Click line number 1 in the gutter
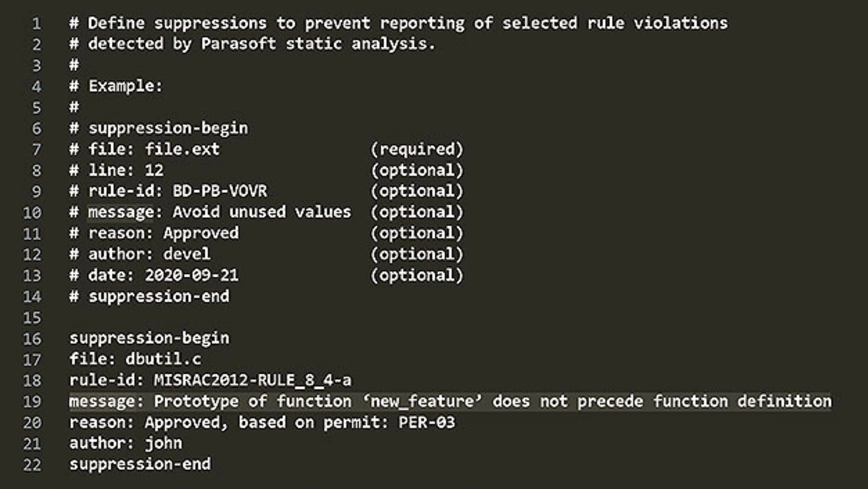 click(x=35, y=24)
